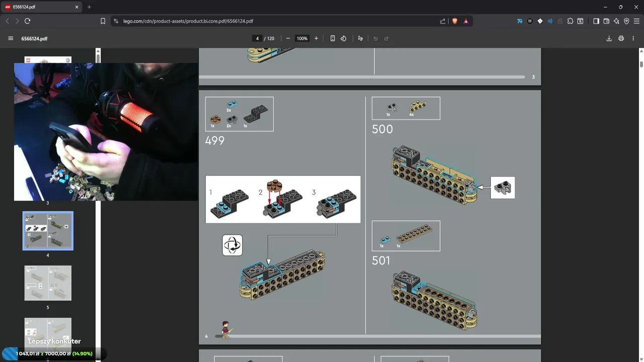Print the PDF document

point(621,39)
